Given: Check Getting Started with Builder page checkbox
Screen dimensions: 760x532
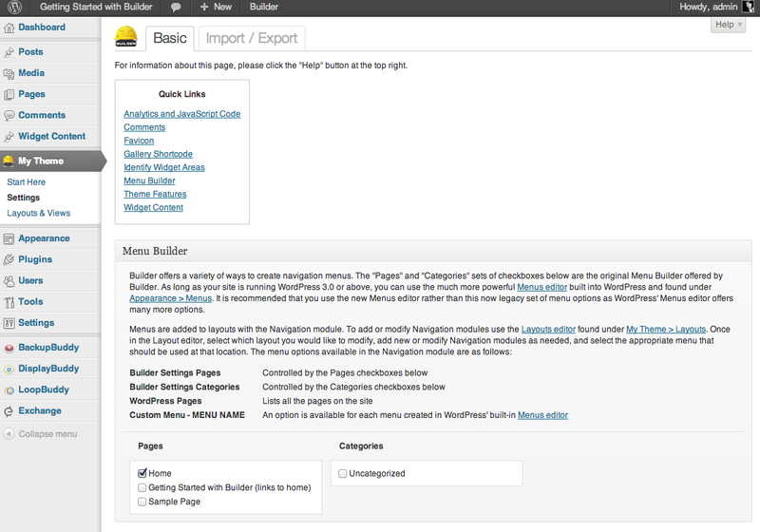Looking at the screenshot, I should pos(142,487).
